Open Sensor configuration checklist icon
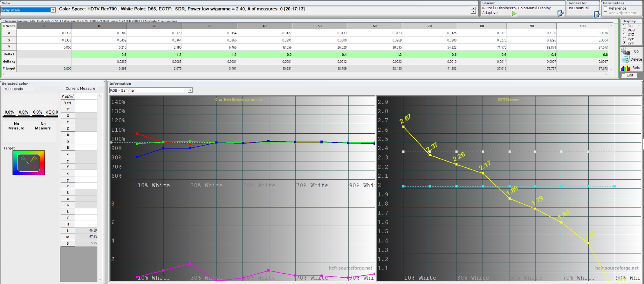 click(560, 13)
